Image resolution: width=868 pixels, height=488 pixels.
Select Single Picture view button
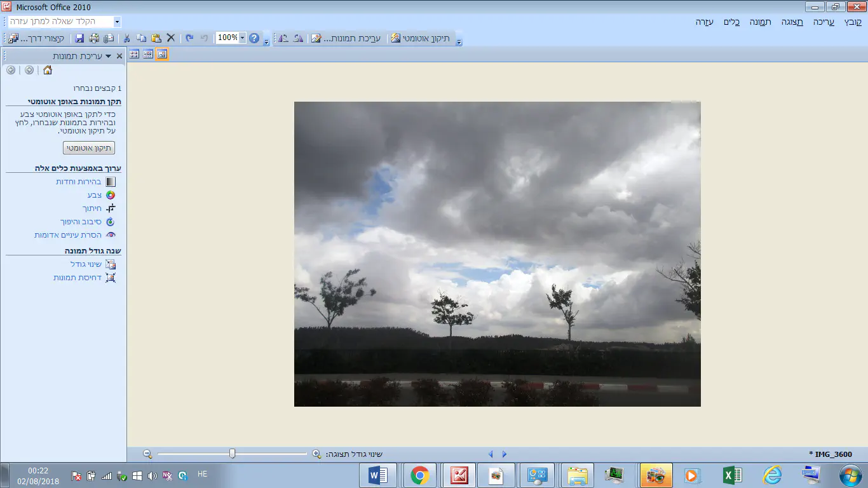tap(162, 55)
